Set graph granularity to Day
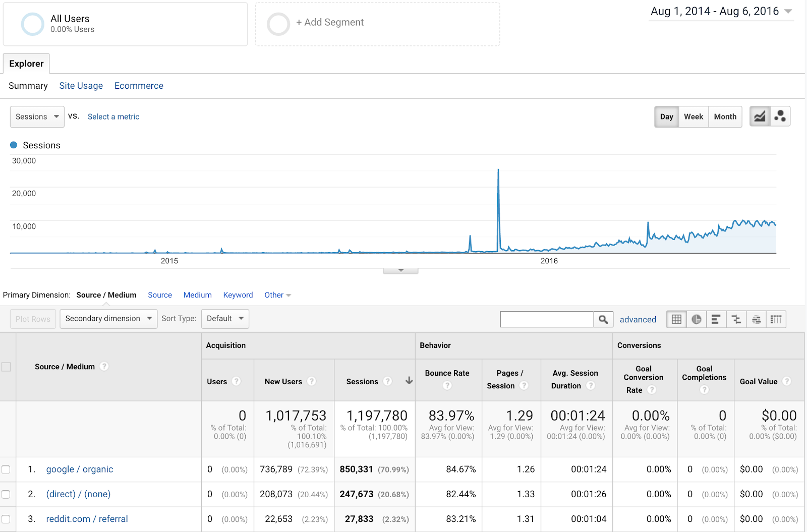This screenshot has height=532, width=807. point(666,116)
